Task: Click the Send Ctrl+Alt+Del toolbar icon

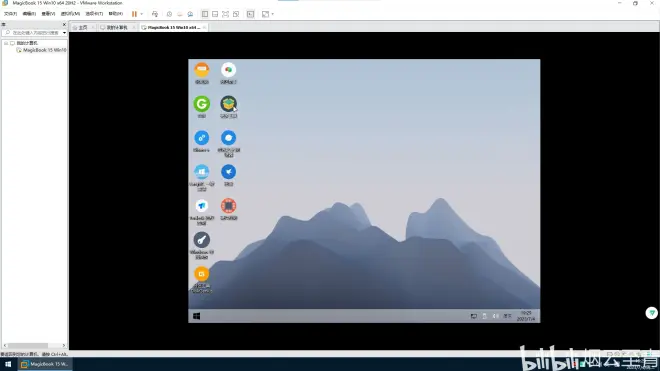Action: point(155,14)
